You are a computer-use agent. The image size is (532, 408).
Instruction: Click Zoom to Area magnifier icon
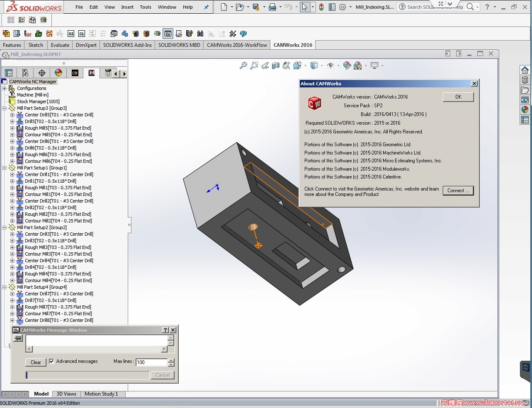[254, 65]
